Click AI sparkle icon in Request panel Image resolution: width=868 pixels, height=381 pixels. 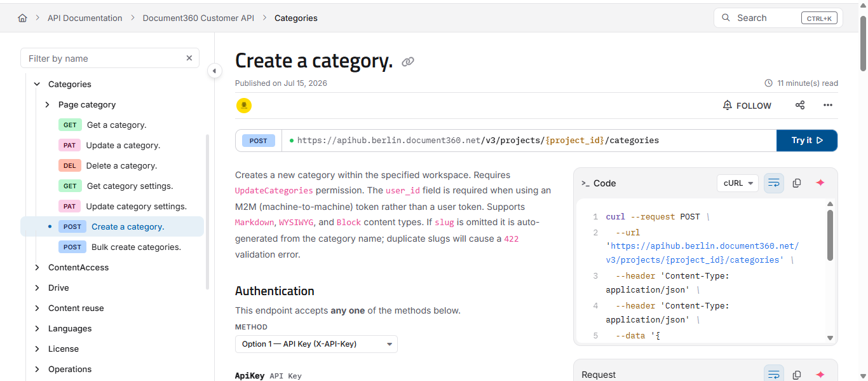pos(820,375)
